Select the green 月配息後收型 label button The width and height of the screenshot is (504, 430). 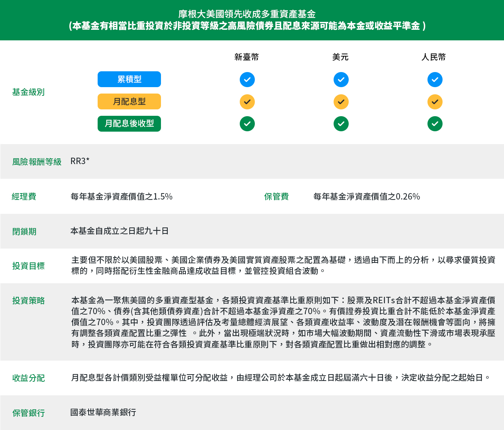[129, 124]
